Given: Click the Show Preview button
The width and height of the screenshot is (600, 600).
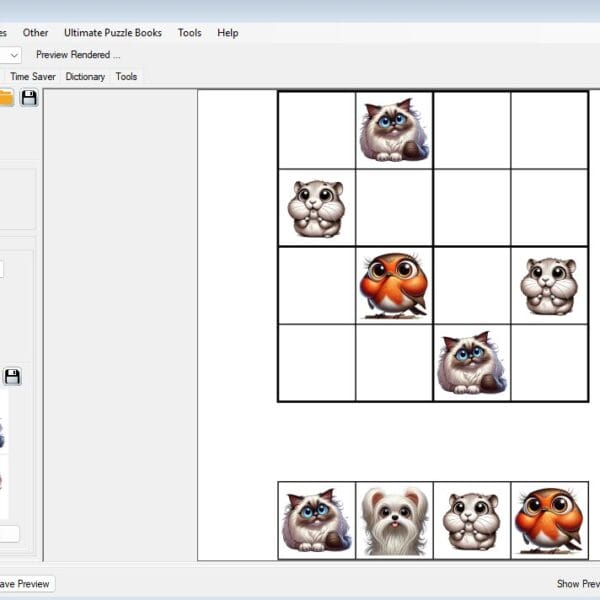Looking at the screenshot, I should (x=577, y=584).
